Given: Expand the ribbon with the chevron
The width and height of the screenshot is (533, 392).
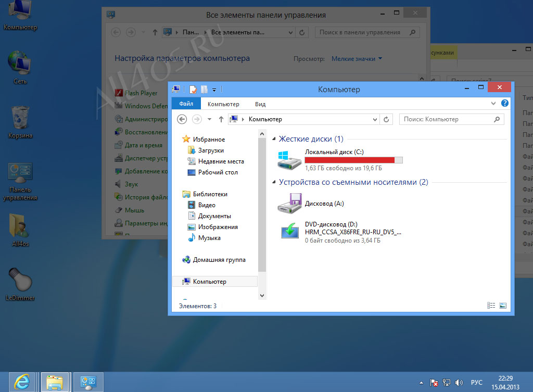Looking at the screenshot, I should (493, 104).
